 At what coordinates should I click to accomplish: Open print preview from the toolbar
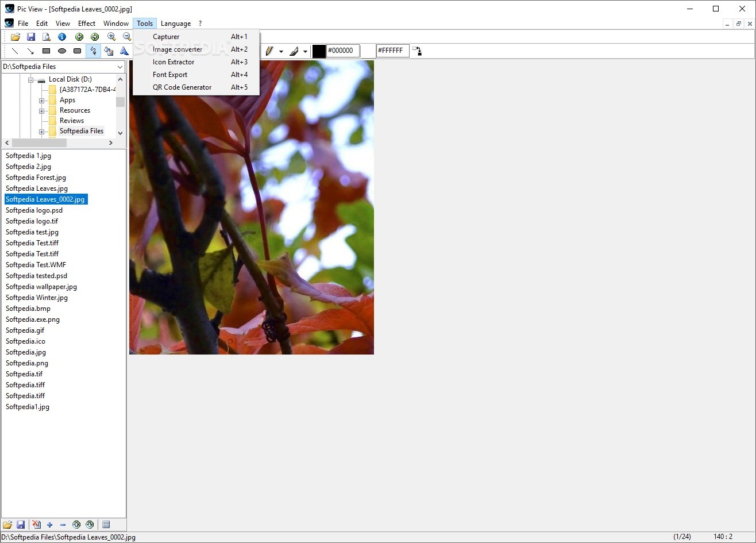(x=47, y=37)
